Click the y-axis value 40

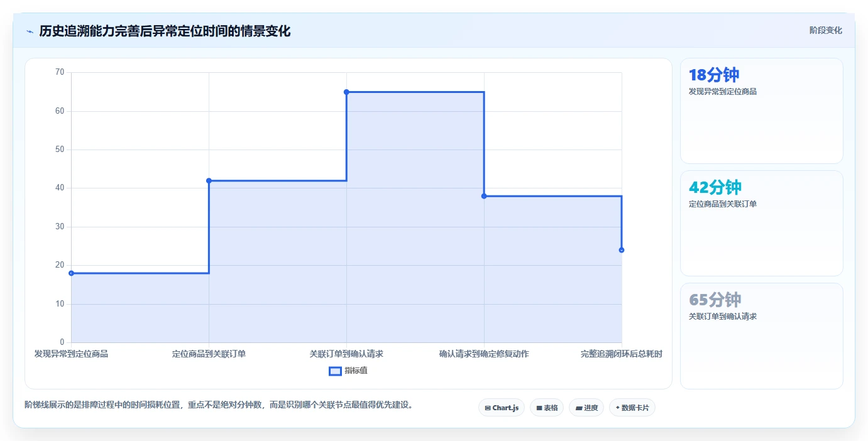[x=60, y=188]
